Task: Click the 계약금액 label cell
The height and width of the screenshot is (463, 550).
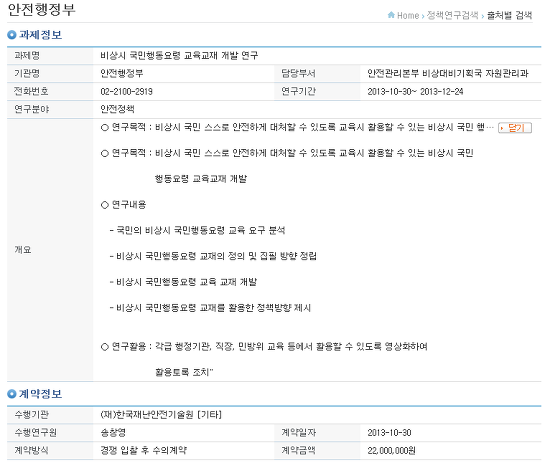Action: coord(317,450)
